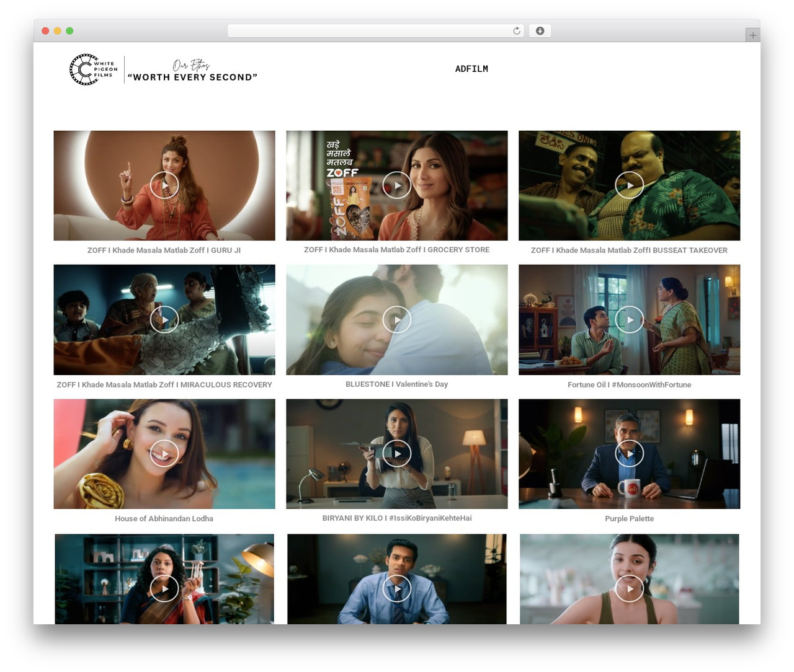The image size is (794, 672).
Task: Open ZOFF GURU JI title link
Action: [x=164, y=250]
